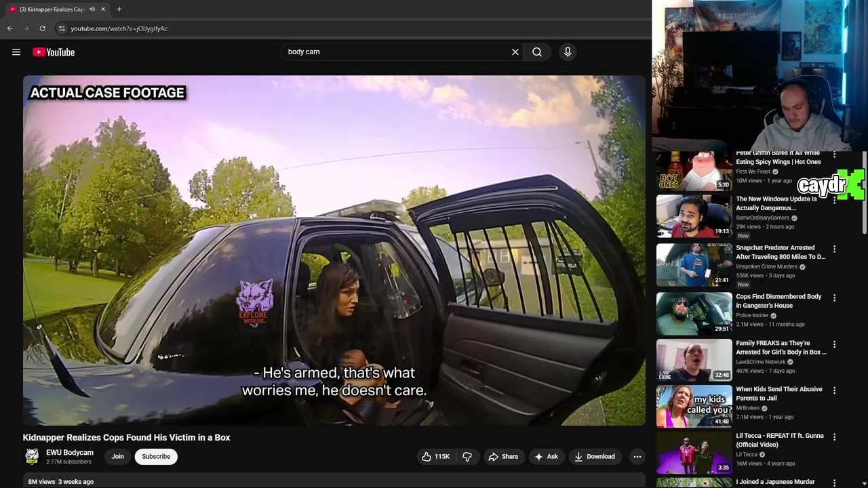Open options for Peter Griffin Hot Ones video
868x488 pixels.
tap(834, 155)
